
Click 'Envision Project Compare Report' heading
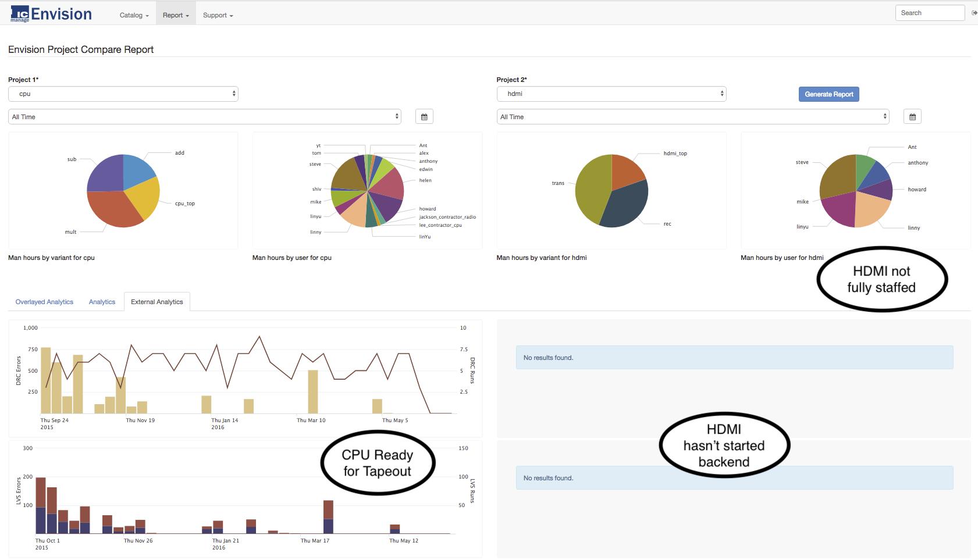pos(81,49)
